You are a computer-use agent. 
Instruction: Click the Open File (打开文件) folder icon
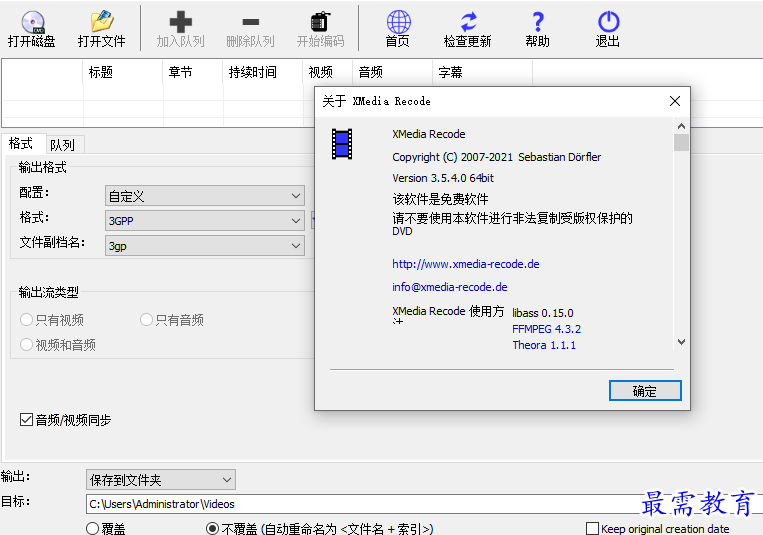(x=102, y=22)
